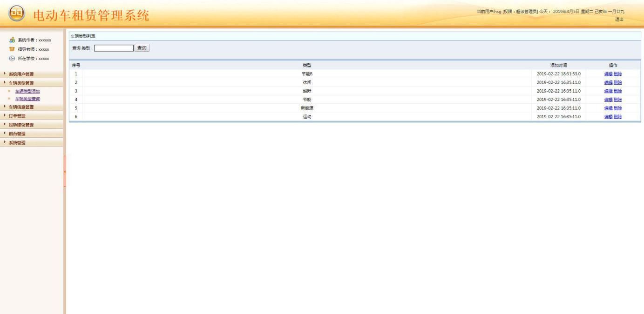Image resolution: width=644 pixels, height=314 pixels.
Task: Expand the 系统管理 menu section
Action: point(32,142)
